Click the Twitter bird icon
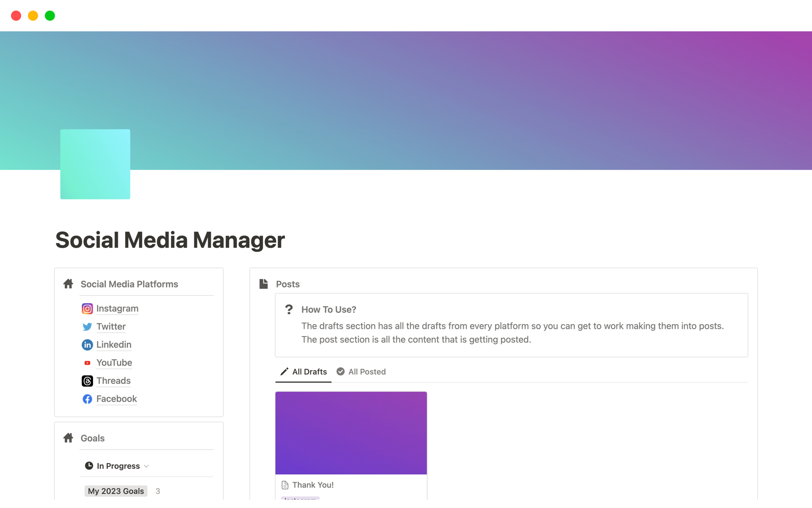Image resolution: width=812 pixels, height=508 pixels. point(87,327)
